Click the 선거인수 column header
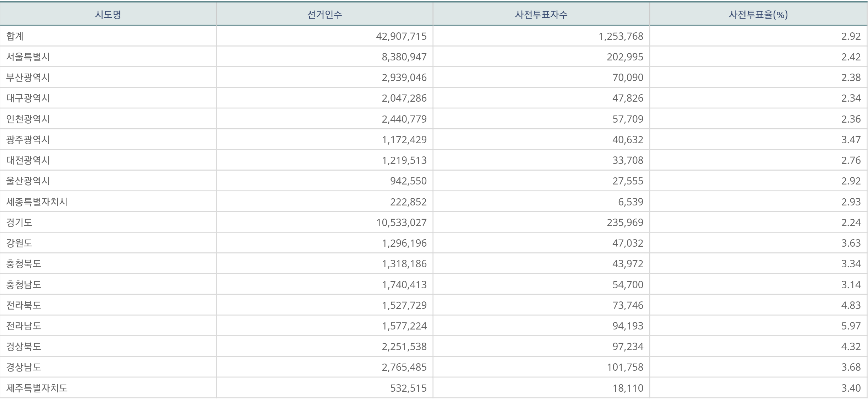This screenshot has height=402, width=868. click(x=324, y=15)
